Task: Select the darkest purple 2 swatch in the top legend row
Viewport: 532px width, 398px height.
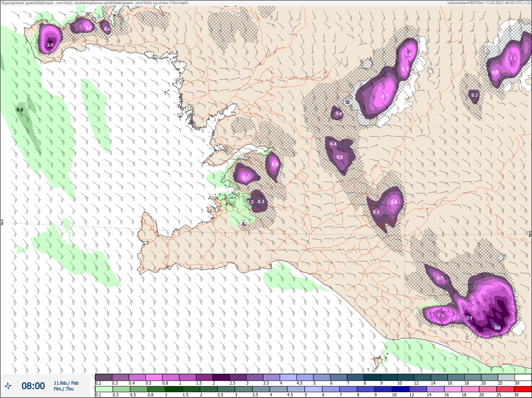Action: tap(221, 378)
